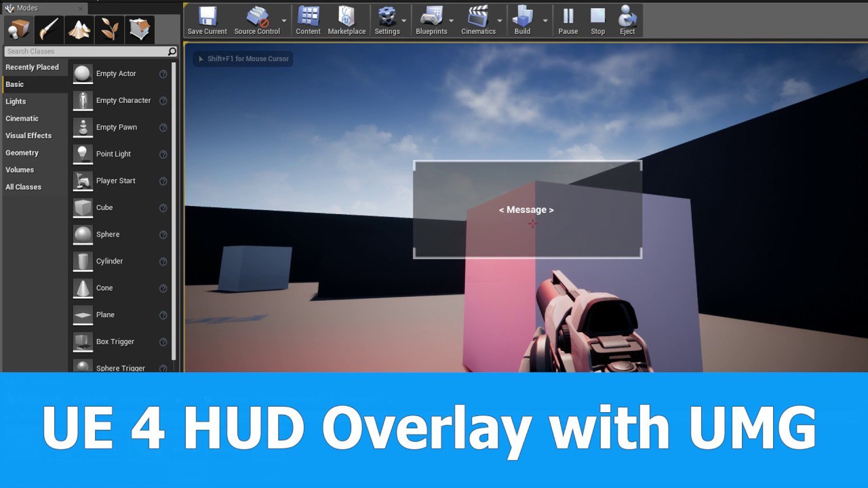Click the Message text in HUD overlay
This screenshot has height=488, width=868.
coord(526,210)
